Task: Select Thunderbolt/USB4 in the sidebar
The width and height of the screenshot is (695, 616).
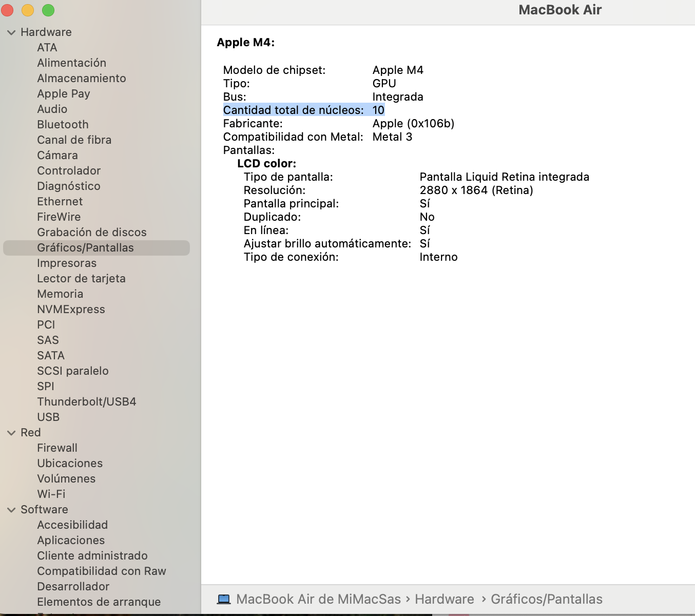Action: click(x=87, y=401)
